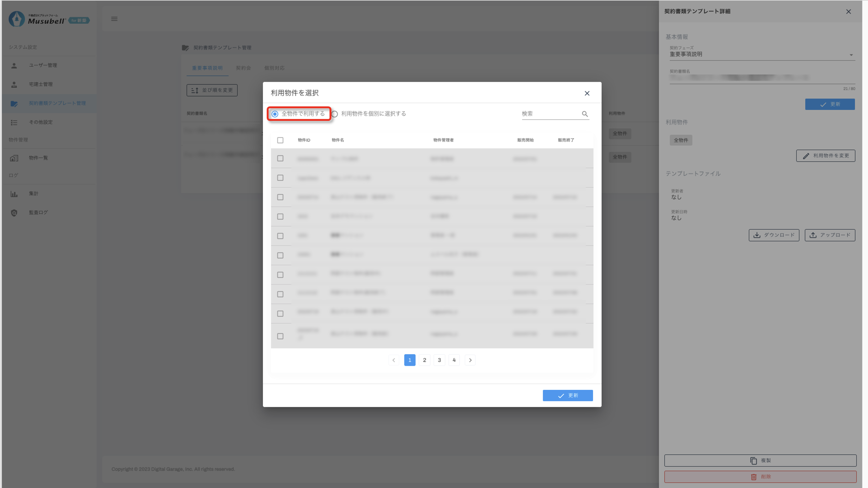Screen dimensions: 868x488
Task: Click the search magnifier icon in dialog
Action: [585, 114]
